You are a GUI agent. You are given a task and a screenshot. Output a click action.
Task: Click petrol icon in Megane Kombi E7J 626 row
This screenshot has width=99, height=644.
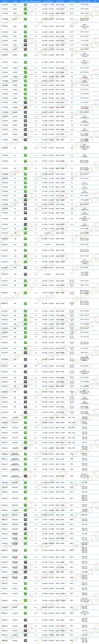25,534
